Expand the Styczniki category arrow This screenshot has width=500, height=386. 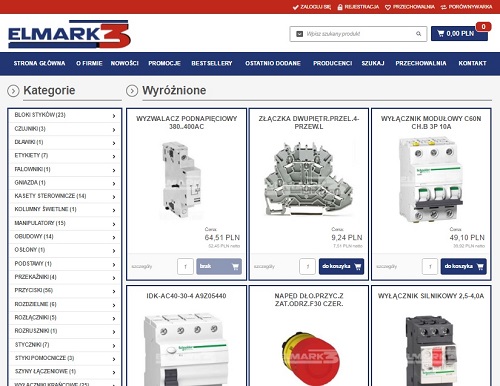click(x=114, y=345)
